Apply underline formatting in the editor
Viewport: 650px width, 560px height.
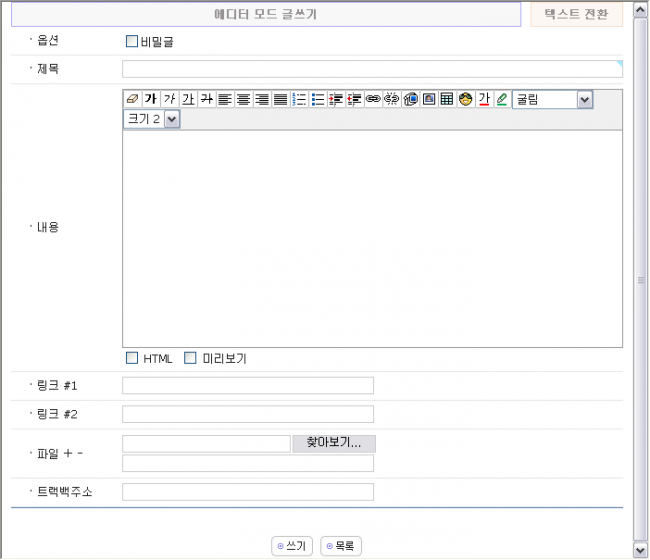188,99
